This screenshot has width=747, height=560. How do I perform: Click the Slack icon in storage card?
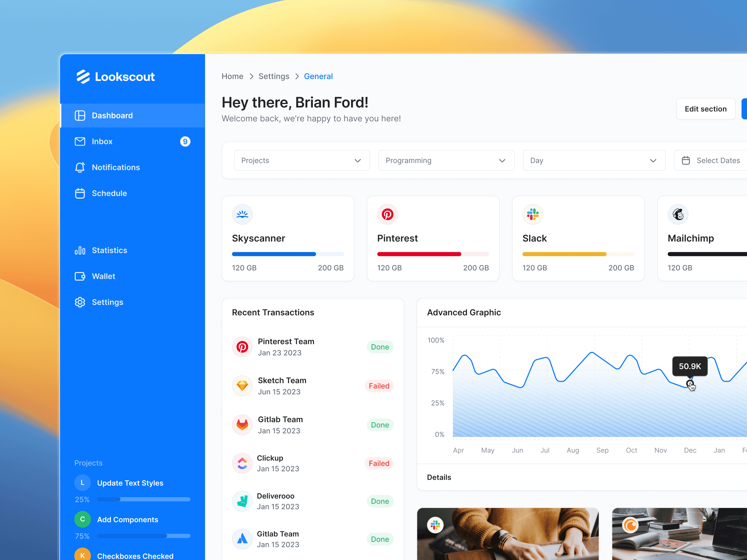(x=533, y=214)
